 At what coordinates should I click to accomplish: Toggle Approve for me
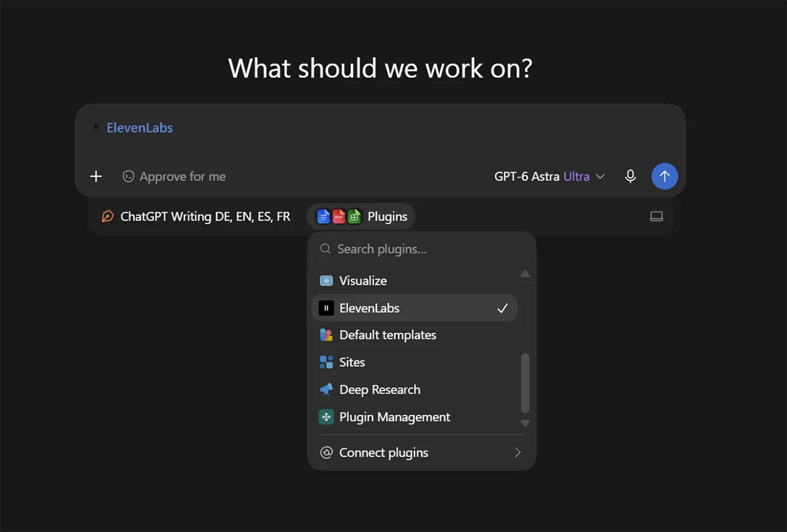pos(174,176)
